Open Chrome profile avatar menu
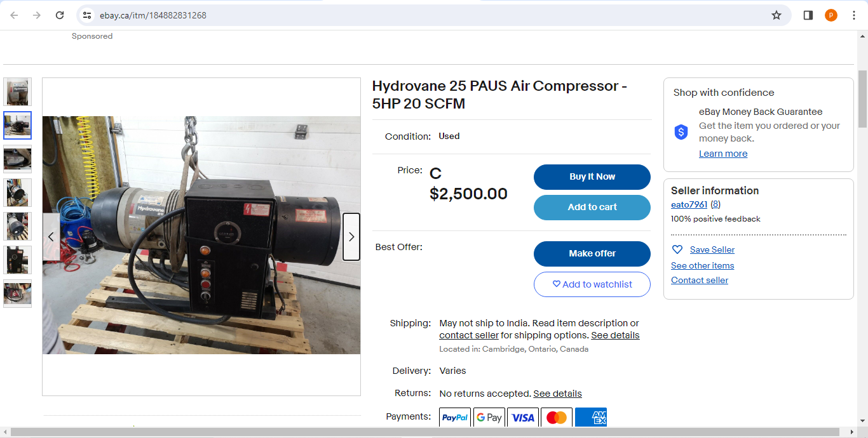The width and height of the screenshot is (868, 438). 831,15
